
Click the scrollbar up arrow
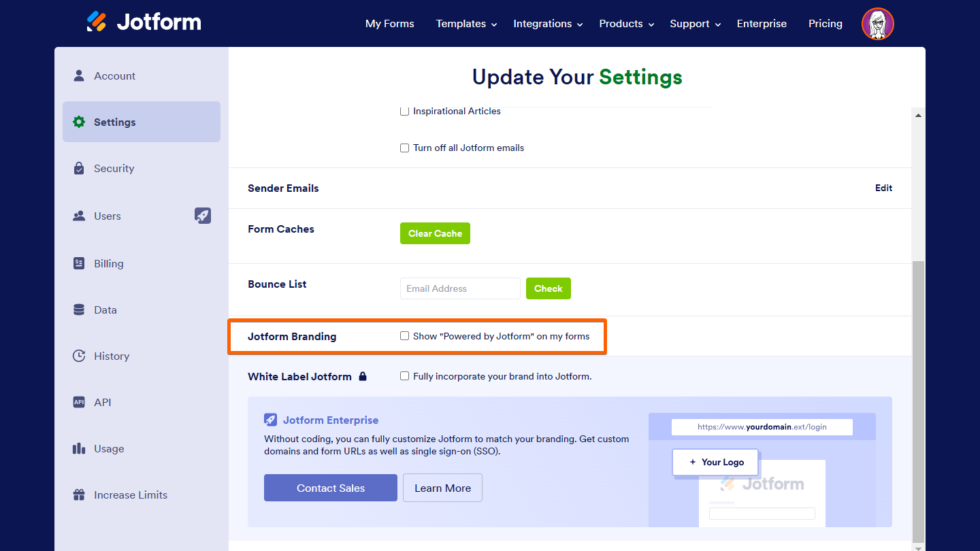point(918,115)
